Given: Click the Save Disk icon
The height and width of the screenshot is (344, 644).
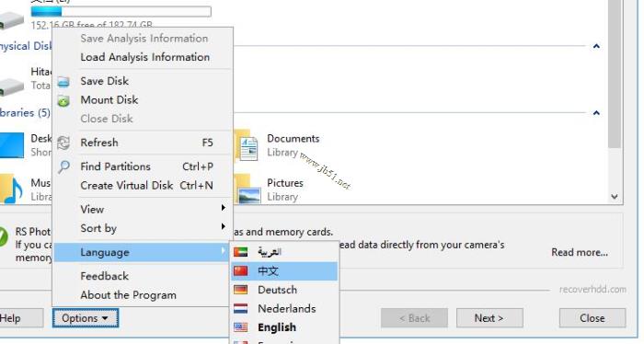Looking at the screenshot, I should (63, 82).
